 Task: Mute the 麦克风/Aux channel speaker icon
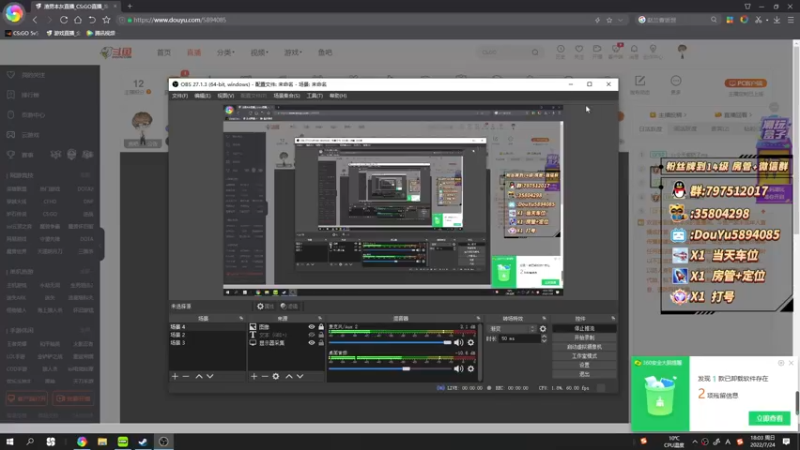pos(458,342)
